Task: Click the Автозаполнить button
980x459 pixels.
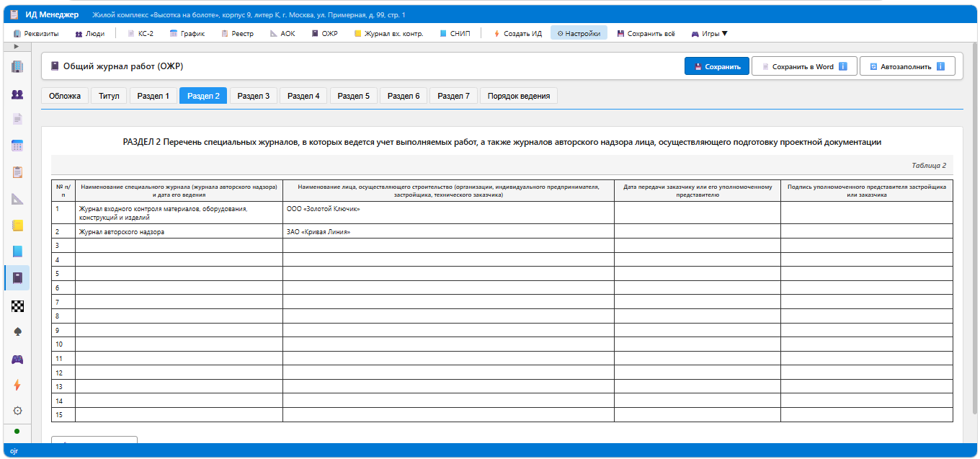Action: pos(907,66)
